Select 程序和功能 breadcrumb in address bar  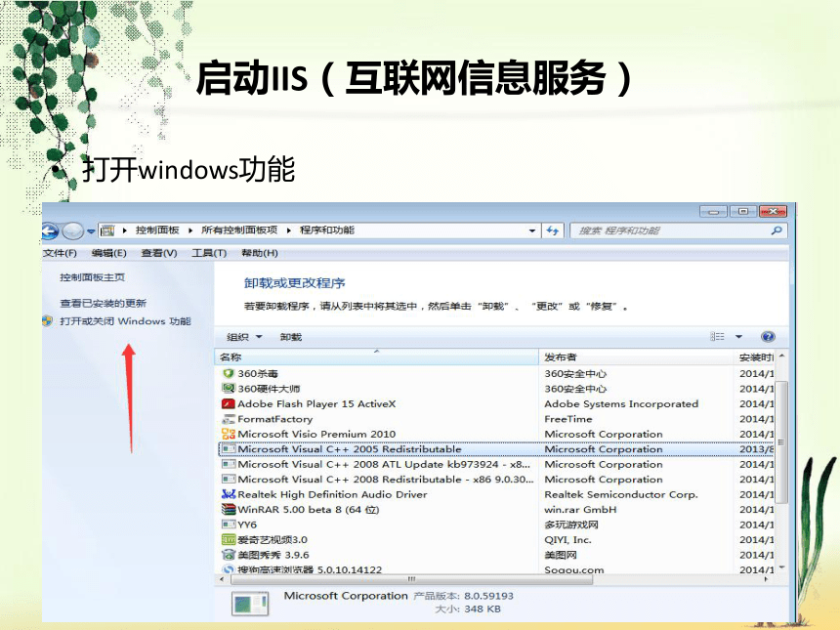click(327, 230)
